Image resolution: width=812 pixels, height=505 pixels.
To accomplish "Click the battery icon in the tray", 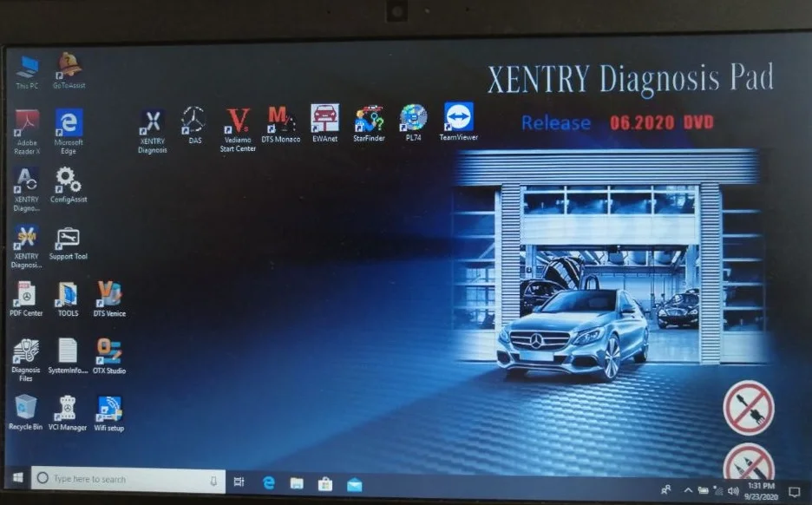I will (703, 490).
